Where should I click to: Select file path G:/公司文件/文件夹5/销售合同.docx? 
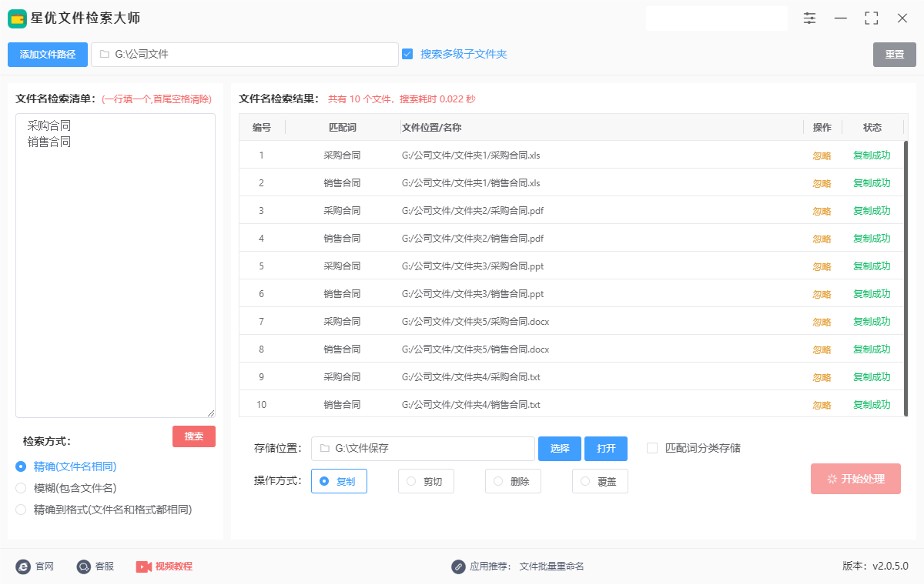476,349
